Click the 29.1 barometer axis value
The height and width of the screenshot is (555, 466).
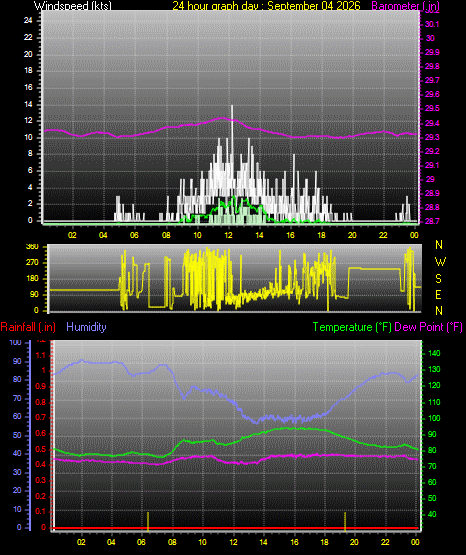click(432, 165)
